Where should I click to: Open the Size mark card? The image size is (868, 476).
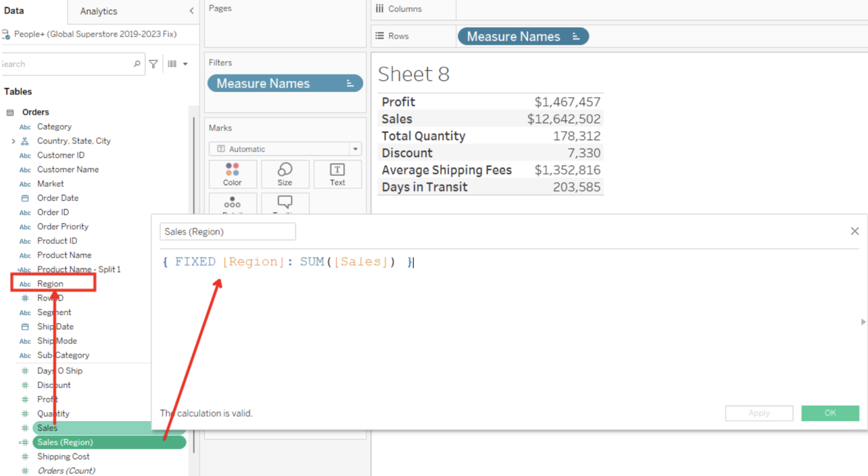[285, 174]
